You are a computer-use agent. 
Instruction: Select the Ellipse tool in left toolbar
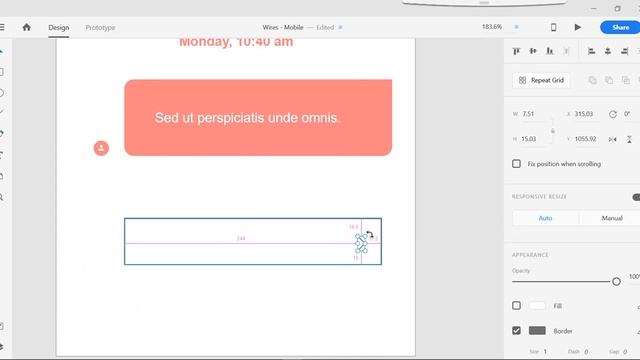[2, 93]
